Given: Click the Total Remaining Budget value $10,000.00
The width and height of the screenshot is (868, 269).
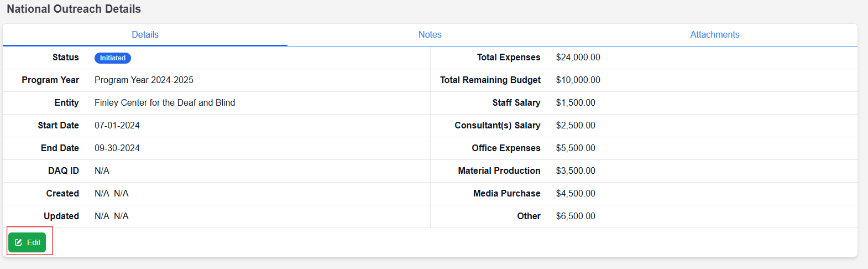Looking at the screenshot, I should 578,80.
